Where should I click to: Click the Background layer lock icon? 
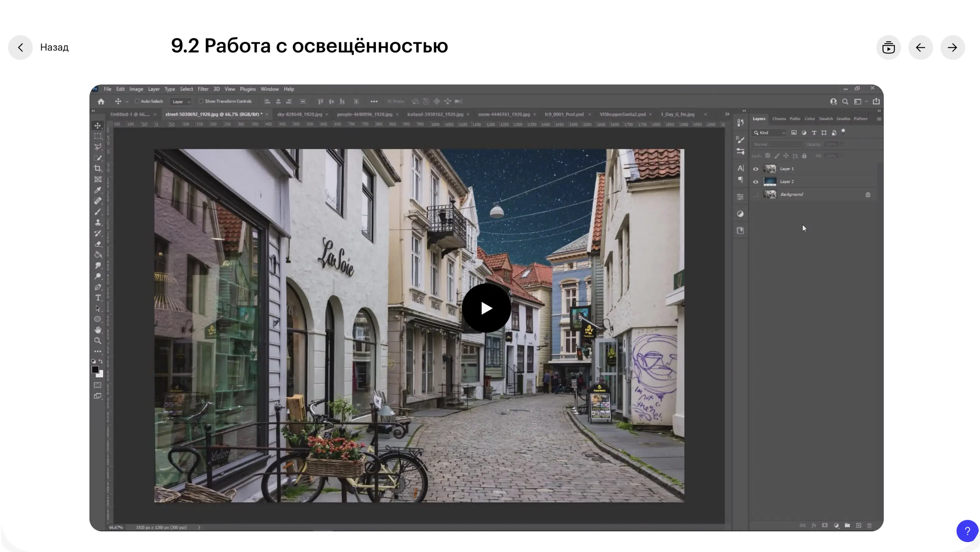point(868,195)
